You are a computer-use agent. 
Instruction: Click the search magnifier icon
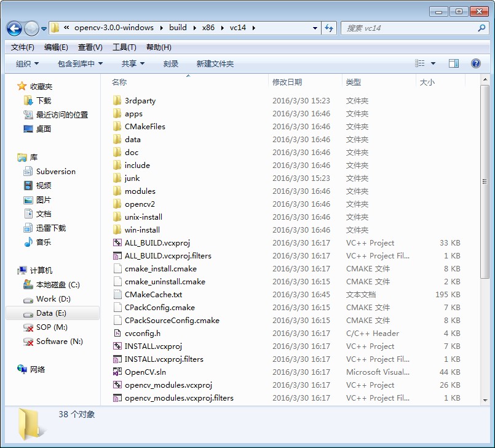pos(481,28)
